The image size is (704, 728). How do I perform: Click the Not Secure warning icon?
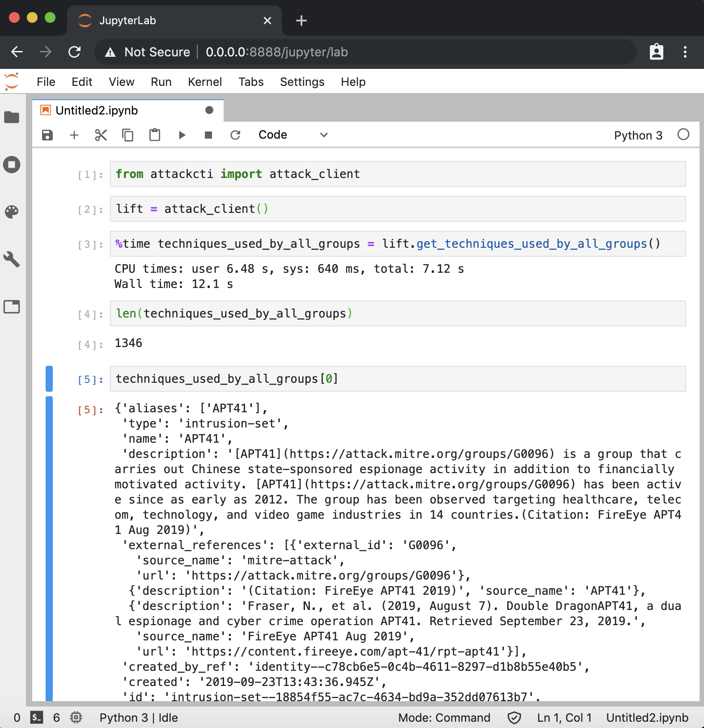pyautogui.click(x=110, y=52)
